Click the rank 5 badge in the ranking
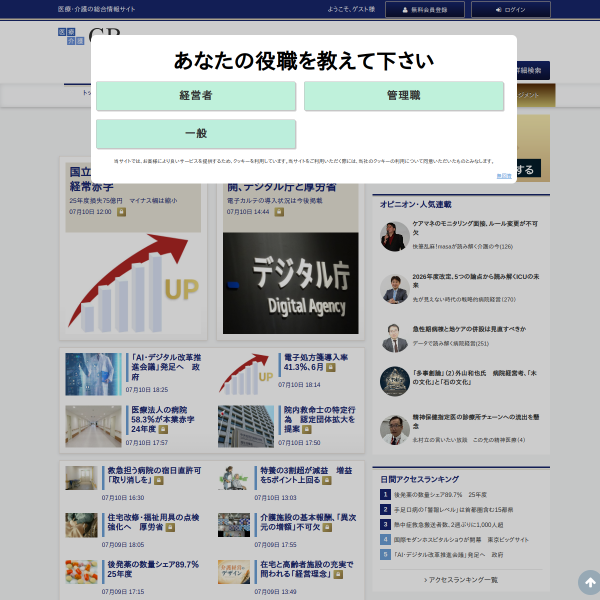Viewport: 600px width, 600px height. click(x=385, y=554)
